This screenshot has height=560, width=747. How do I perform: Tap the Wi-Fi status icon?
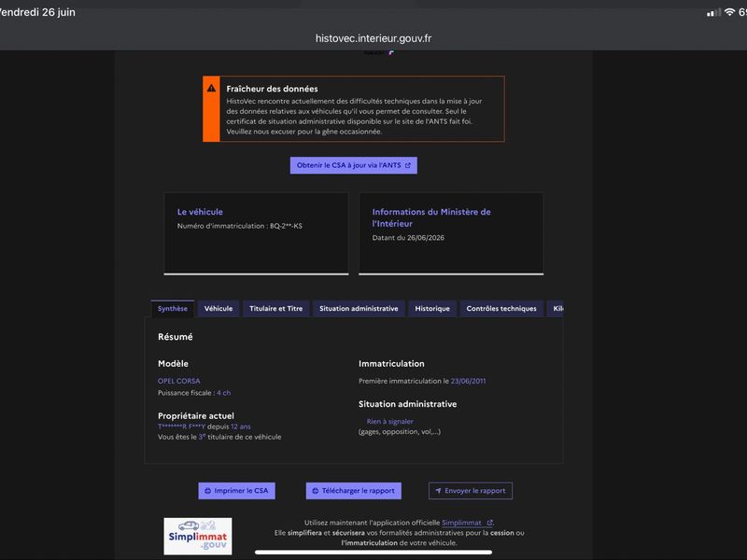pos(729,12)
